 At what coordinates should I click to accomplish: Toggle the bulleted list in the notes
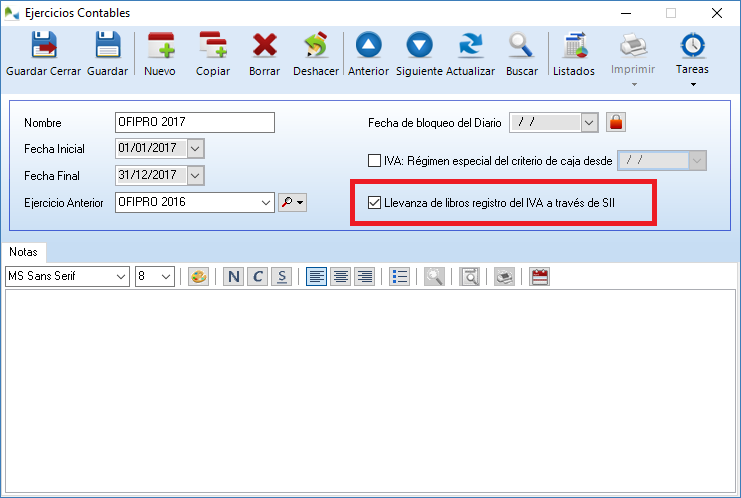399,276
